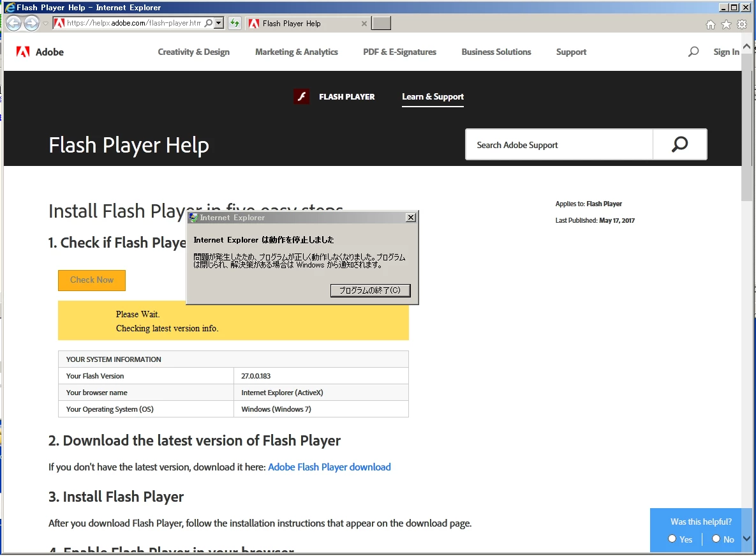
Task: Click the Check Now button
Action: [92, 280]
